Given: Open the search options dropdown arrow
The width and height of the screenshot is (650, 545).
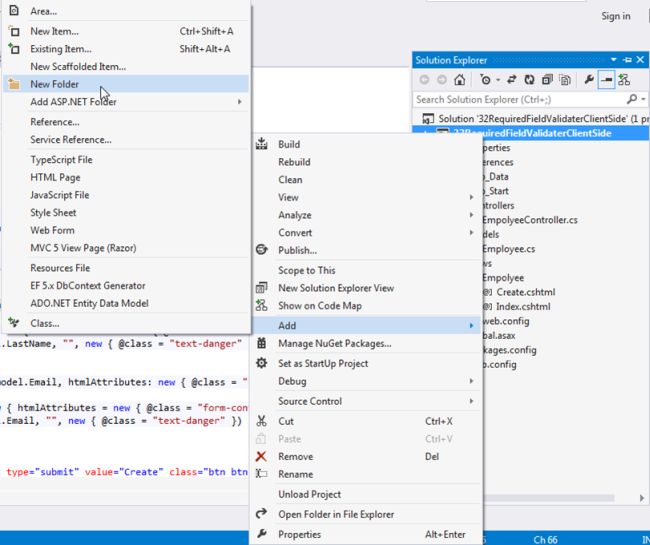Looking at the screenshot, I should click(643, 99).
